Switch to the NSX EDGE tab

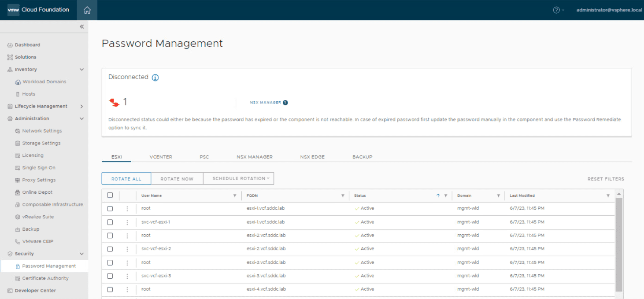(312, 156)
